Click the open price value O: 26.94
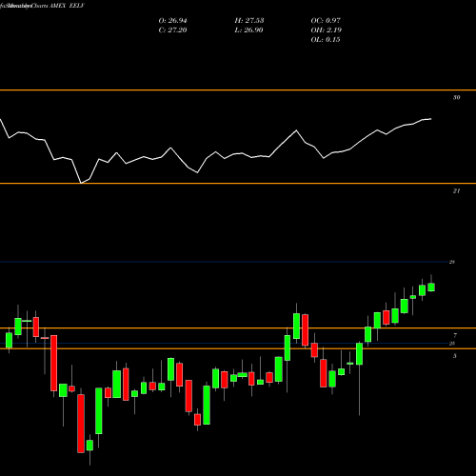This screenshot has height=476, width=476. 172,21
